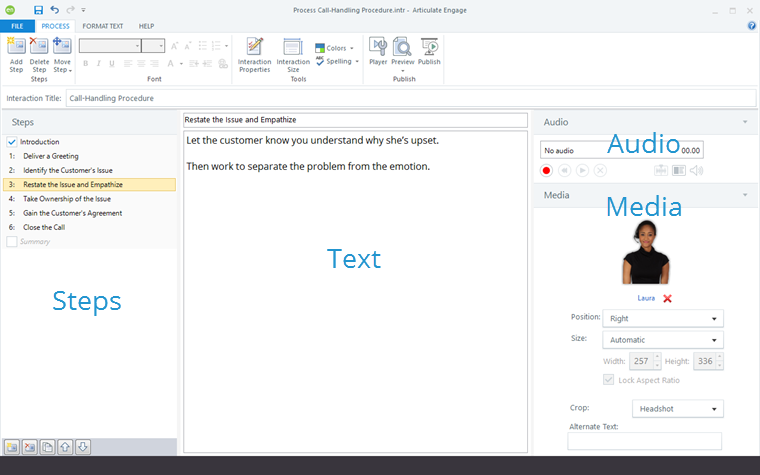
Task: Open the File menu
Action: (17, 25)
